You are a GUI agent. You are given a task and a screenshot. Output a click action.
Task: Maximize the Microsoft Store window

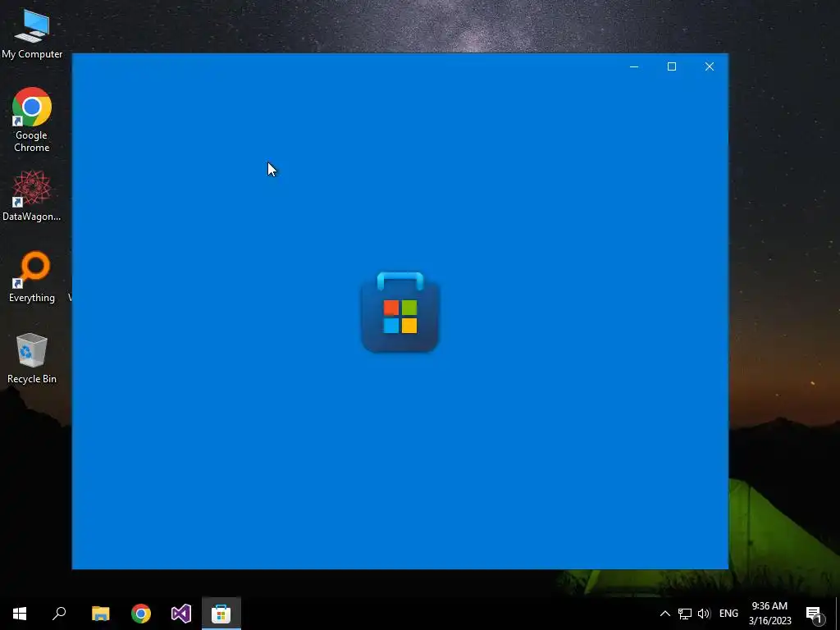tap(672, 66)
